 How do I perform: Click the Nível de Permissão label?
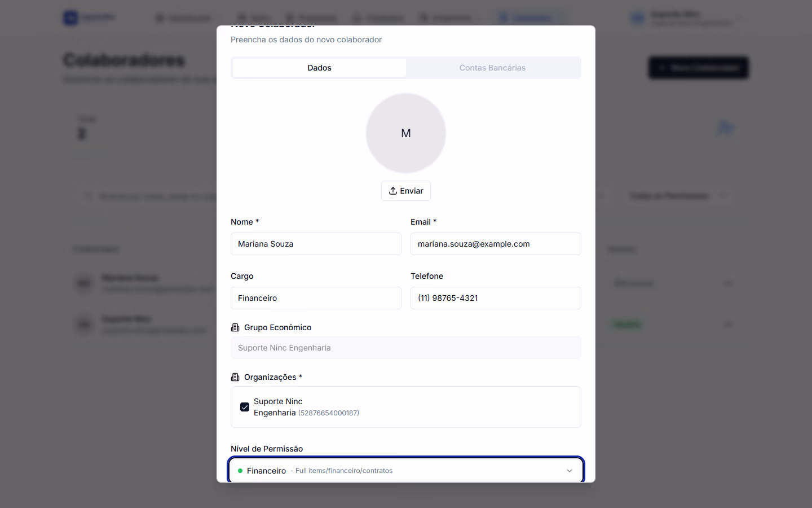tap(267, 449)
